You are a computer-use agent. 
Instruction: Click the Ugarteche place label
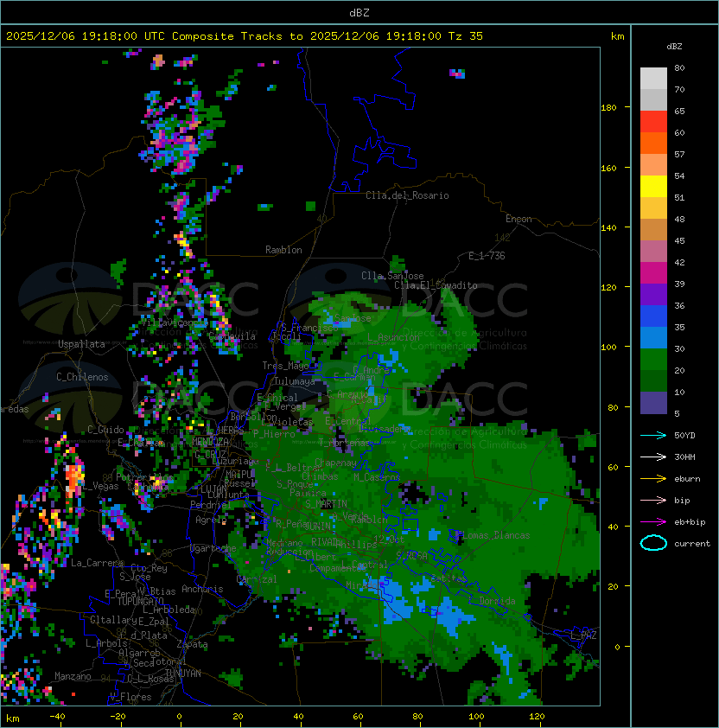[x=213, y=548]
